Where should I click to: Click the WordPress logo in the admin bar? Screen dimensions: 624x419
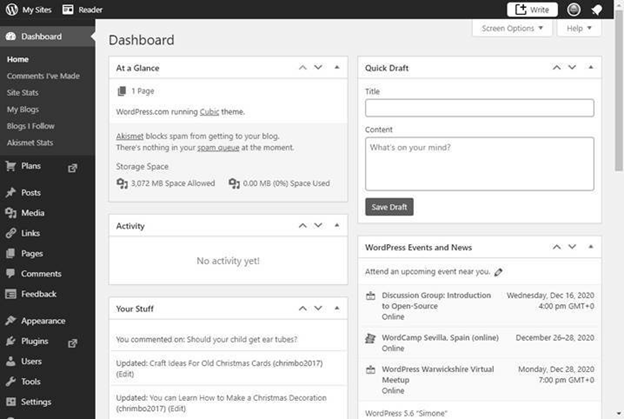coord(12,9)
